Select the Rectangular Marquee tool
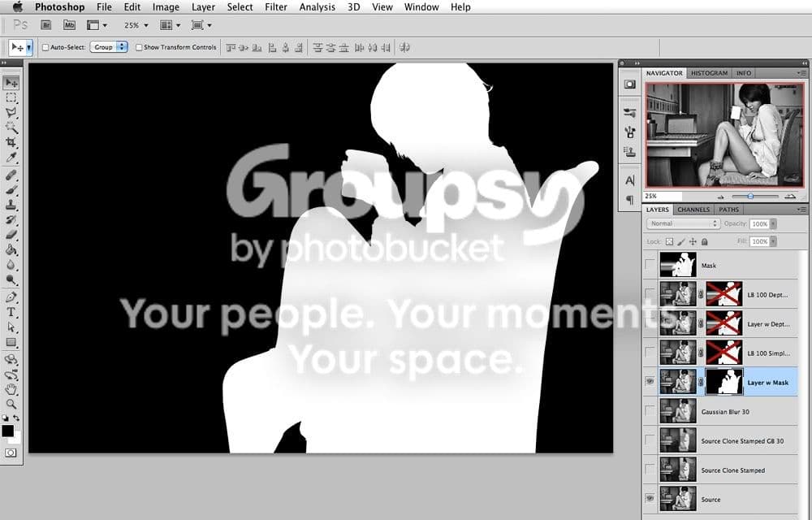Image resolution: width=812 pixels, height=520 pixels. [11, 97]
